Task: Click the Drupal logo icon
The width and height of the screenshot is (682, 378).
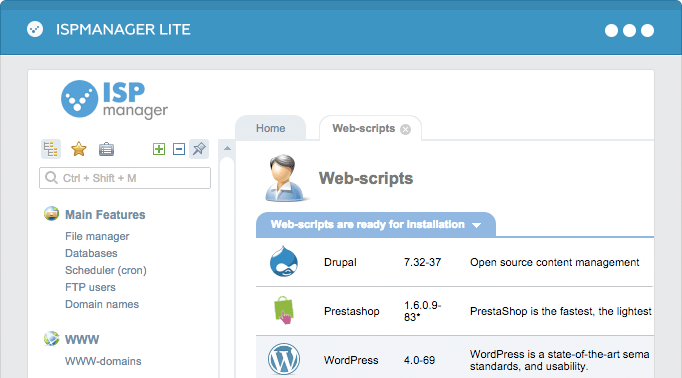Action: 284,261
